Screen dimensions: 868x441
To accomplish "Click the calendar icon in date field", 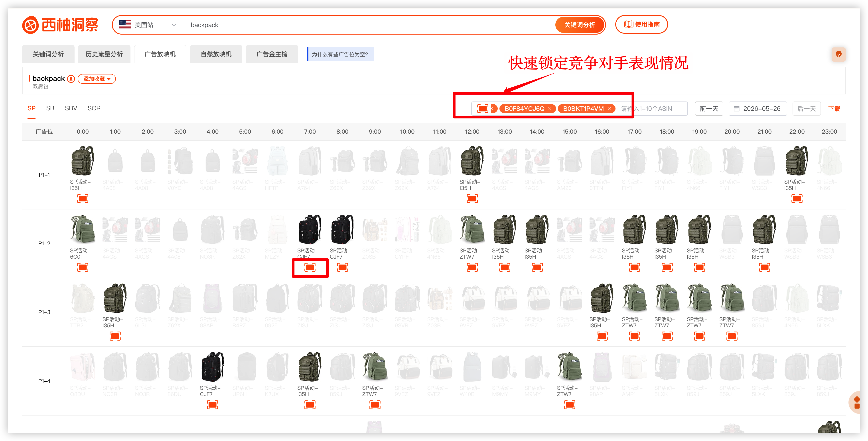I will 737,109.
